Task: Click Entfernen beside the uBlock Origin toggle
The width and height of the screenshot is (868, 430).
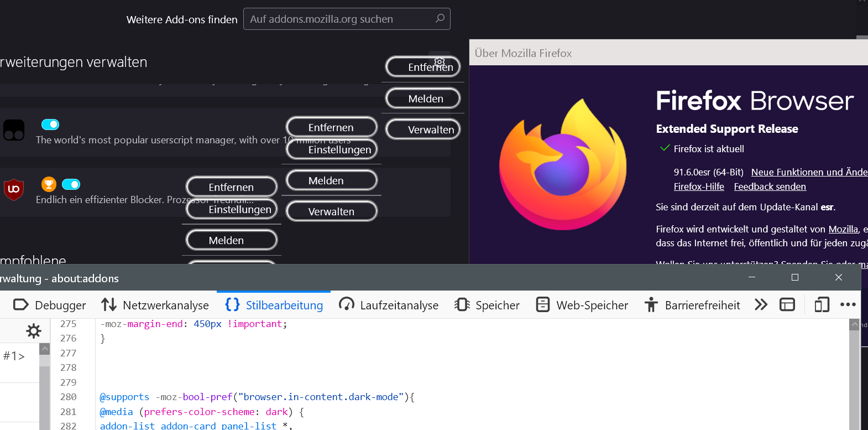Action: (x=232, y=187)
